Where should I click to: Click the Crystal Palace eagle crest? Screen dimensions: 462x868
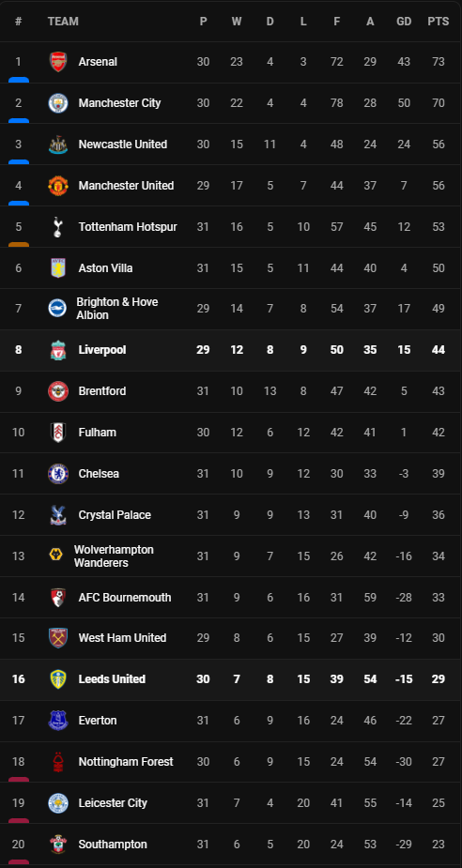click(57, 515)
